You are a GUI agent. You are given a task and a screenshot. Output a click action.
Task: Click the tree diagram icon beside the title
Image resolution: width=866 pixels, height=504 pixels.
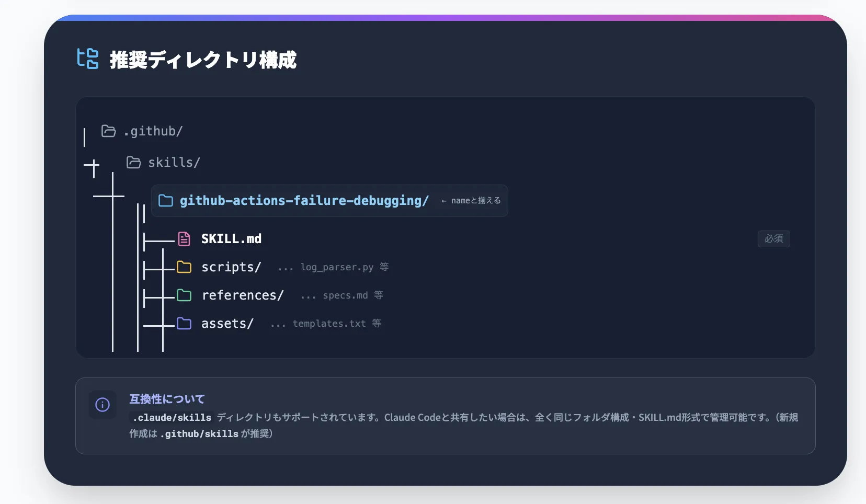pyautogui.click(x=87, y=59)
